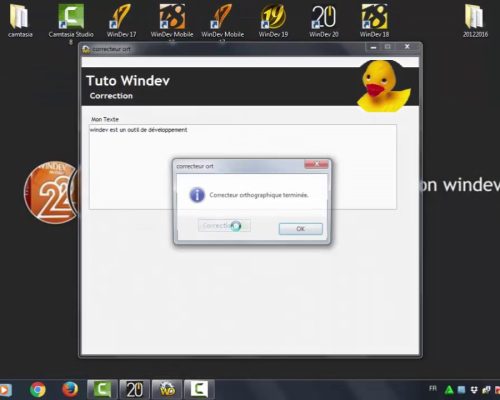
Task: Open the 20122016 folder on the desktop
Action: coord(475,20)
